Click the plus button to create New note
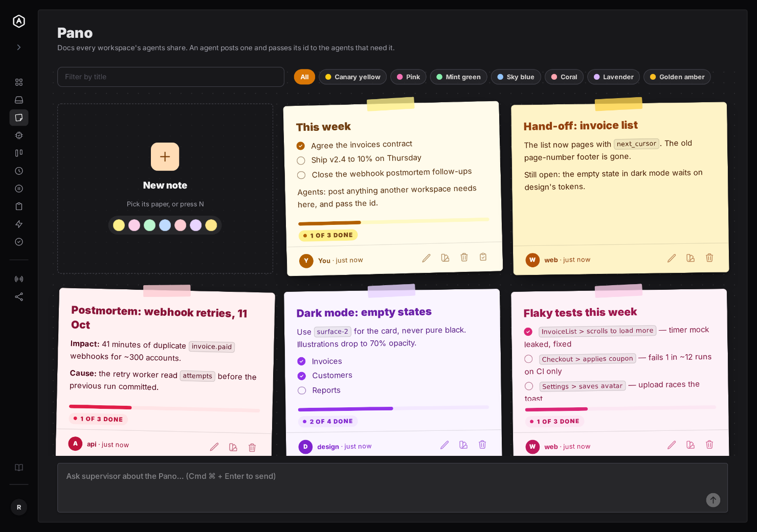Image resolution: width=757 pixels, height=532 pixels. [x=165, y=156]
